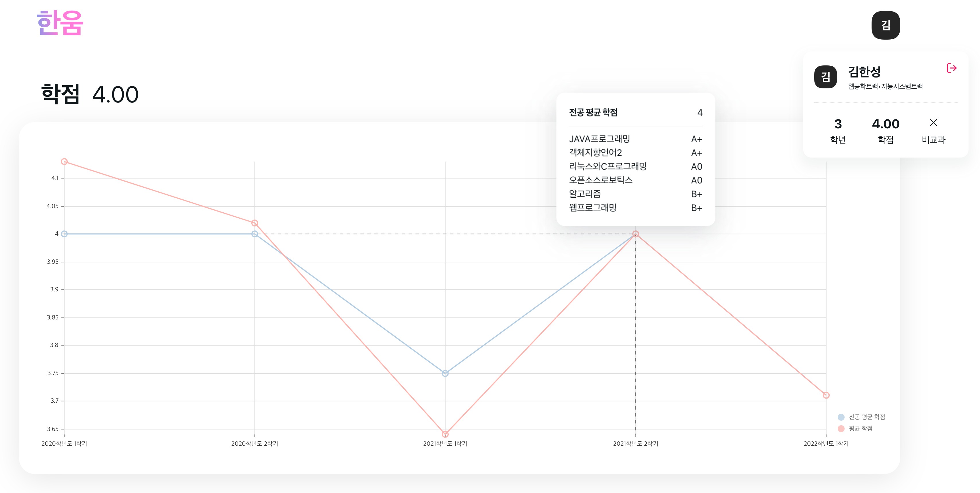
Task: Click the highlighted data point at 2021학년도 2학기
Action: point(635,234)
